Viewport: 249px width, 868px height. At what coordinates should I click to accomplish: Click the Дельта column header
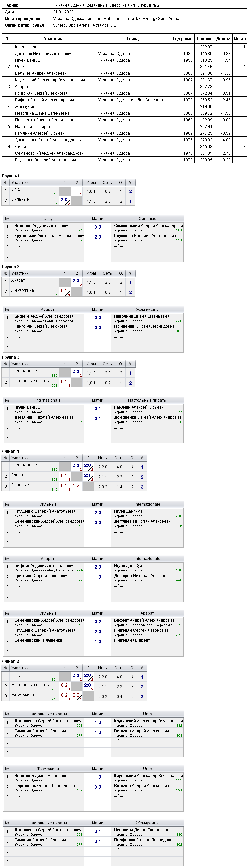point(223,39)
